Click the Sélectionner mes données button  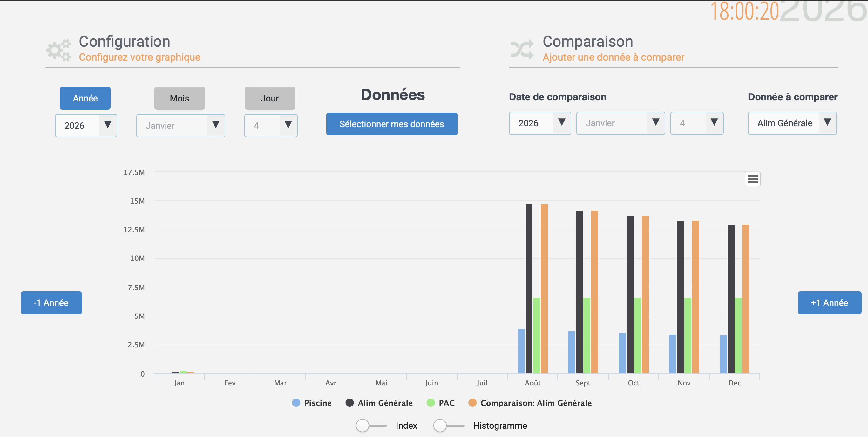(x=391, y=124)
